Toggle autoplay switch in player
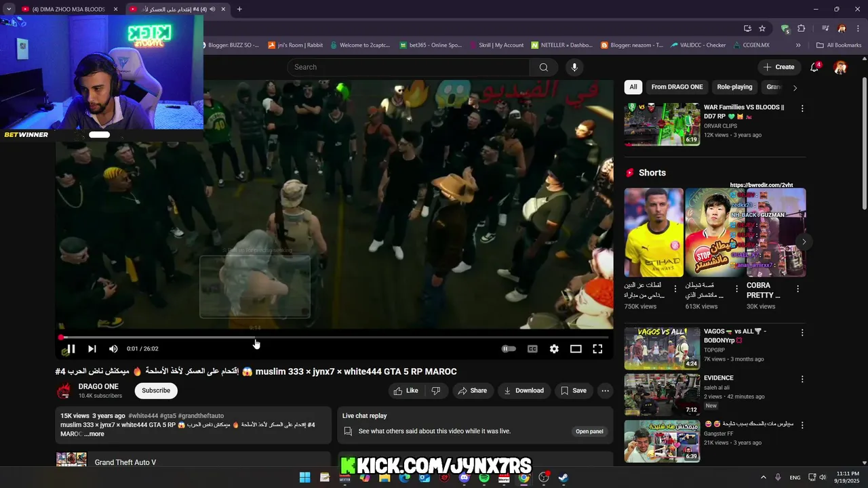The image size is (868, 488). click(509, 349)
